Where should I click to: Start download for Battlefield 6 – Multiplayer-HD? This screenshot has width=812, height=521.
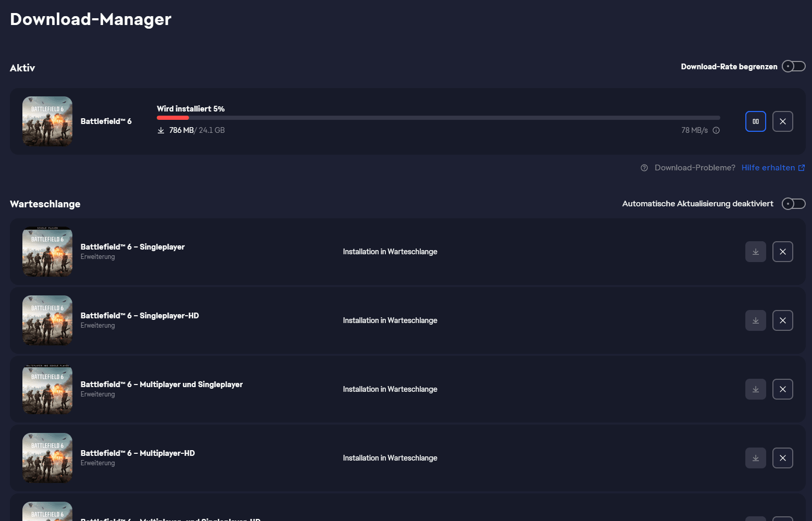(x=755, y=458)
